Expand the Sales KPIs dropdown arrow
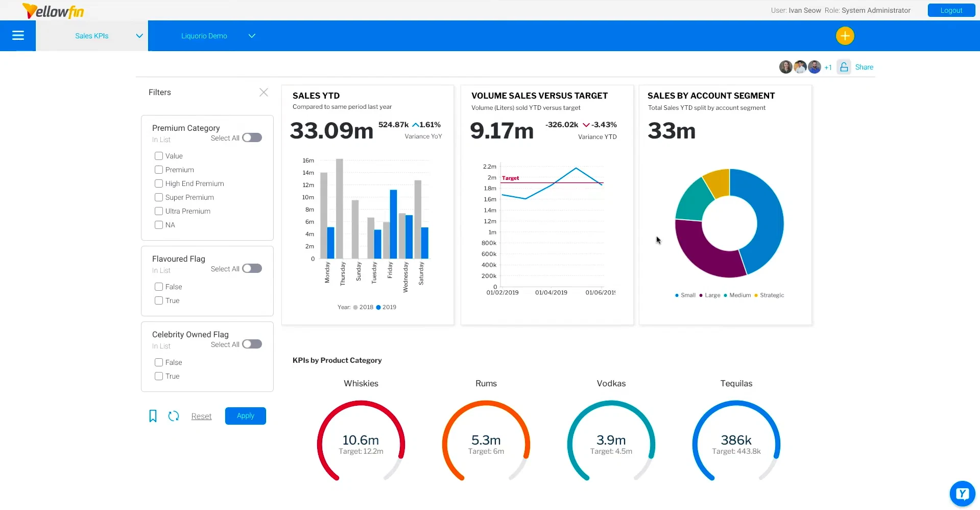This screenshot has height=510, width=980. (139, 36)
